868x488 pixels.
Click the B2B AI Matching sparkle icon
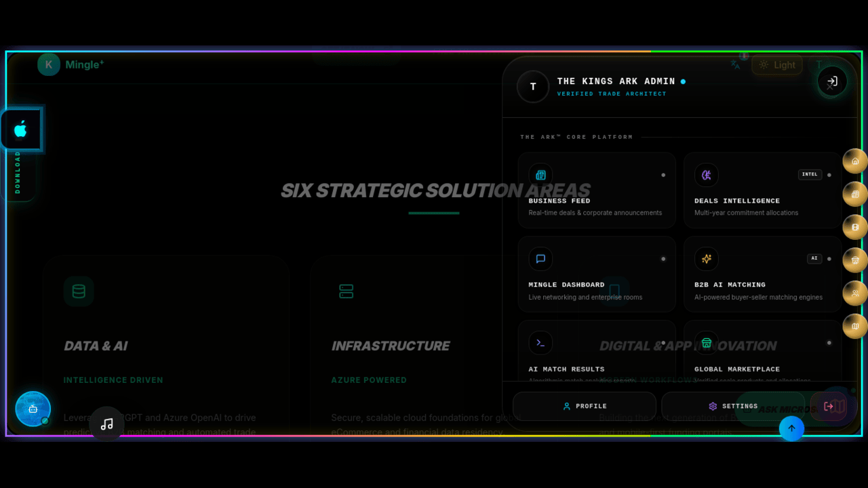click(x=707, y=259)
